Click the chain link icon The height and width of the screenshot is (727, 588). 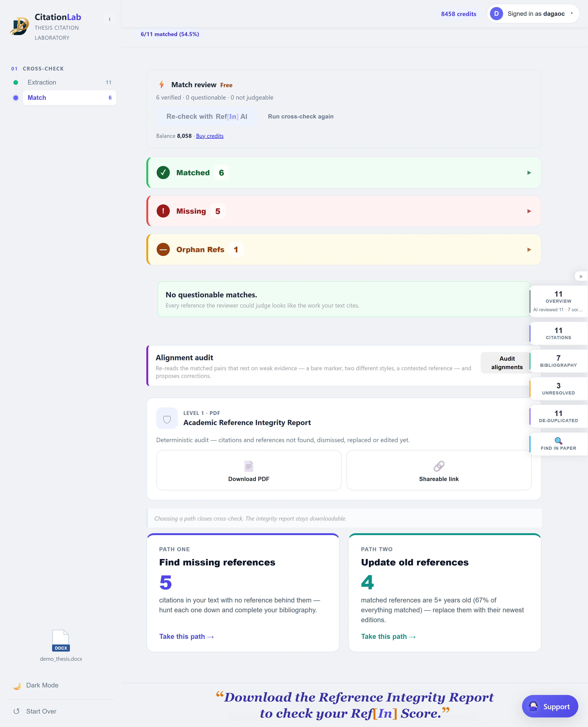439,466
